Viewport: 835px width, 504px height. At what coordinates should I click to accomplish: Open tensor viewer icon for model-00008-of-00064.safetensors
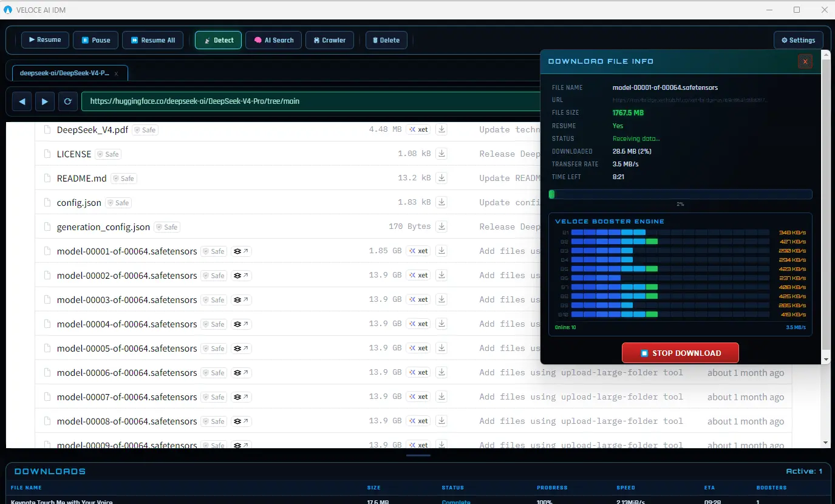[x=241, y=421]
